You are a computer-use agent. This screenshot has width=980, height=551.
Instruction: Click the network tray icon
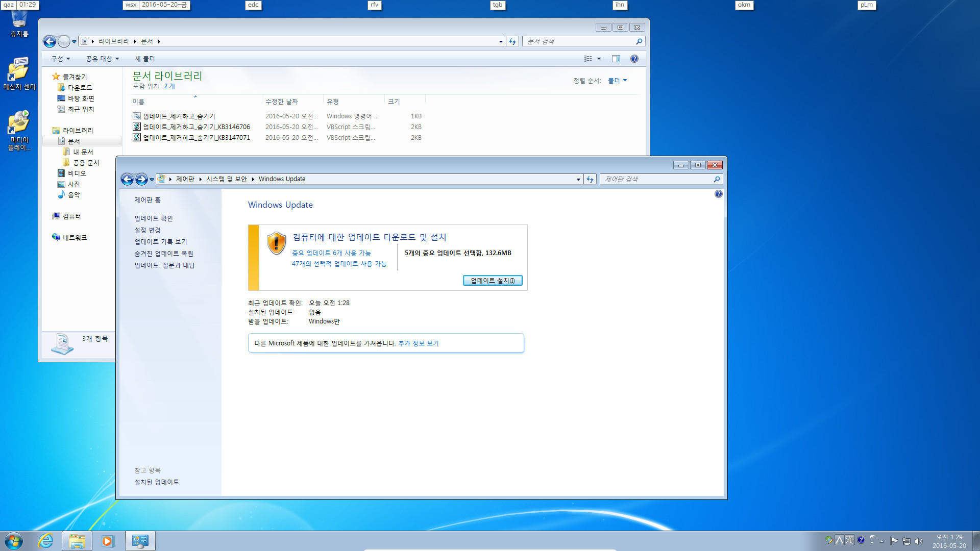point(906,541)
